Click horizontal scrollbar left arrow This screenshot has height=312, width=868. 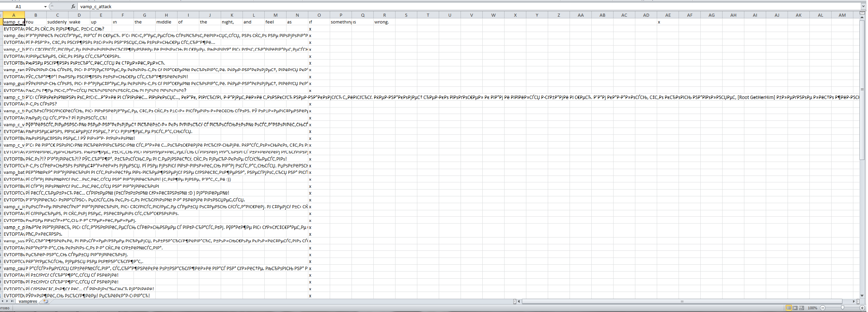[519, 301]
